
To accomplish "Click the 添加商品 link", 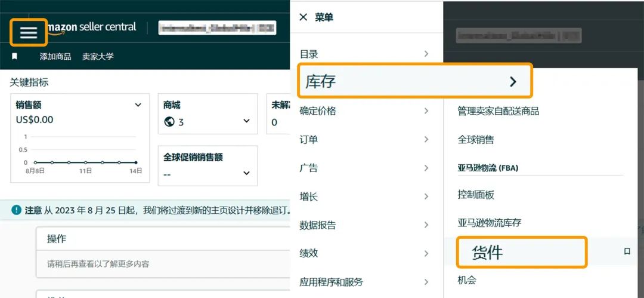I will (x=55, y=57).
